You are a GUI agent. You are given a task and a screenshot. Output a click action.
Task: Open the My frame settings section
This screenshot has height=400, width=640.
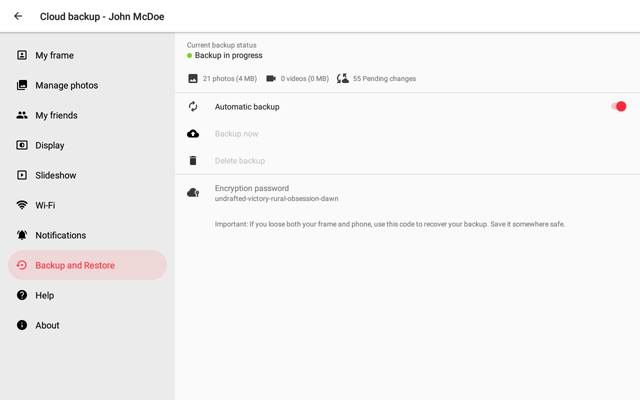(x=87, y=55)
